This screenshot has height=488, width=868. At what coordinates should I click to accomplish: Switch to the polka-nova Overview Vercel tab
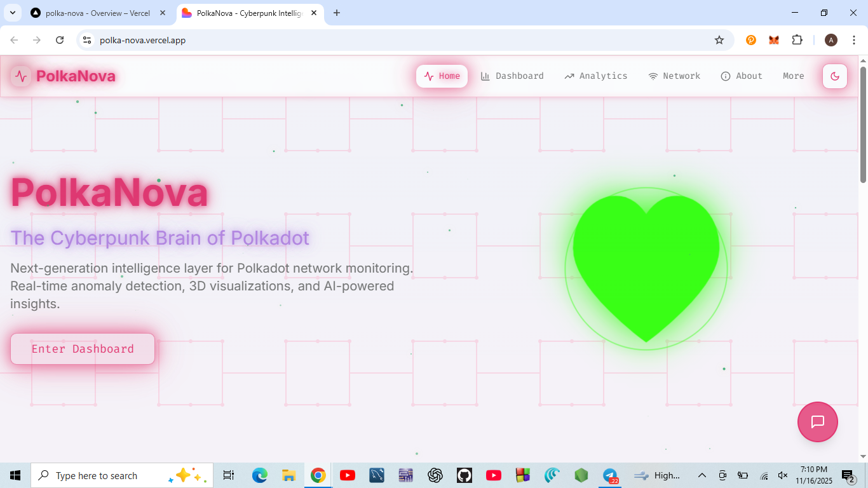(x=98, y=13)
